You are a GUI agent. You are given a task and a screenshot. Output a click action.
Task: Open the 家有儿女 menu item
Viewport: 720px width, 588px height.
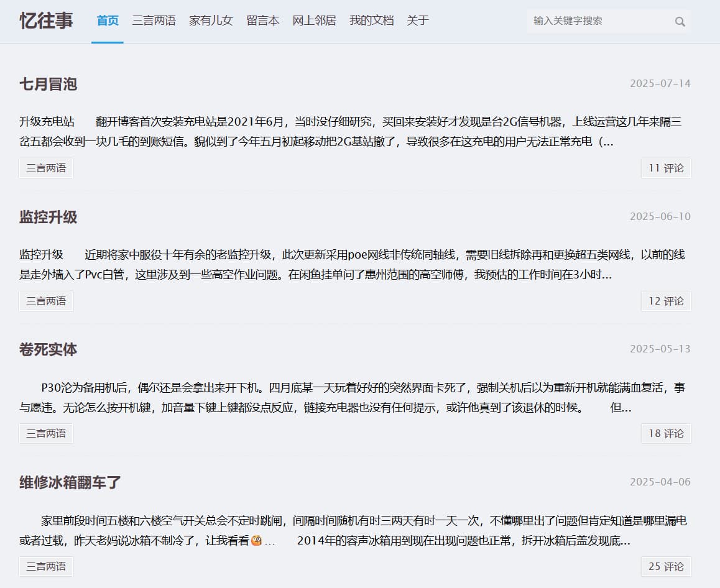click(x=211, y=20)
